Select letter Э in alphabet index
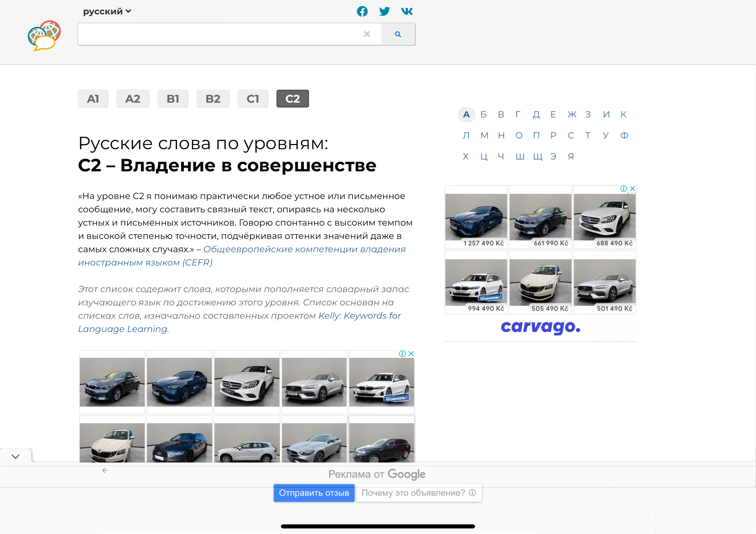756x534 pixels. [x=553, y=157]
